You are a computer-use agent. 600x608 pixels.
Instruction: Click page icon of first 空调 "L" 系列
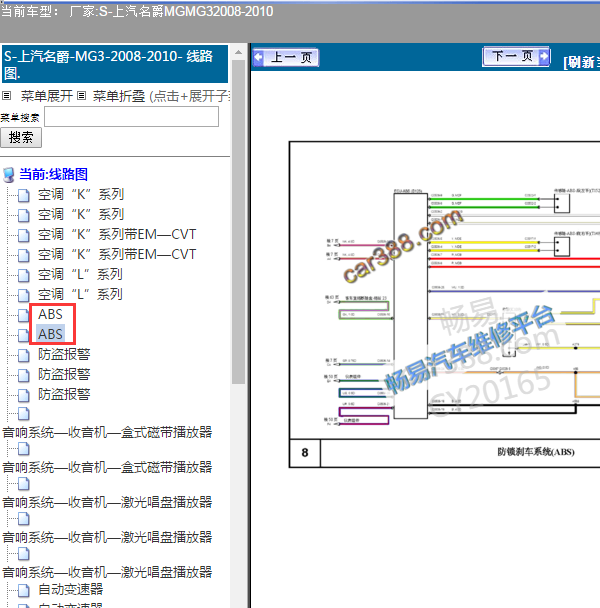24,276
